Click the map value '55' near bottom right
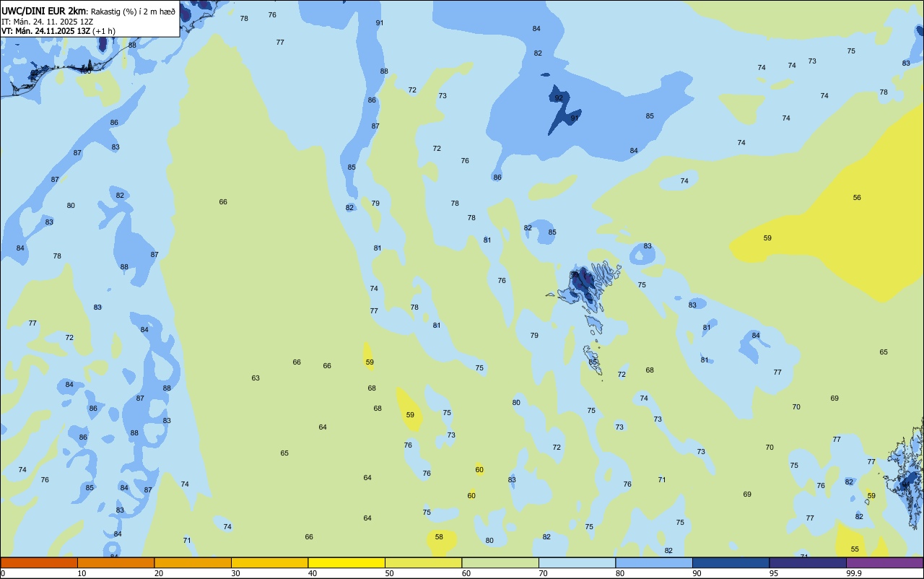Viewport: 924px width, 579px height. tap(855, 549)
